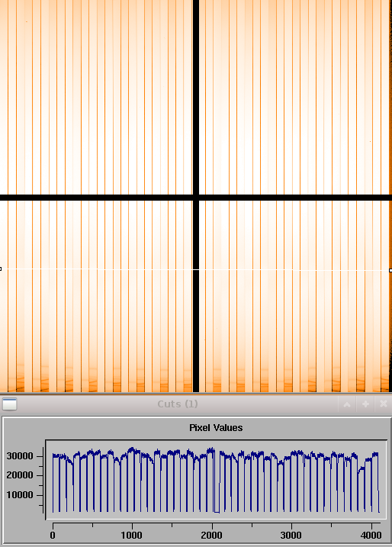The image size is (392, 547).
Task: Click the horizontal black gap on left half
Action: pyautogui.click(x=96, y=198)
